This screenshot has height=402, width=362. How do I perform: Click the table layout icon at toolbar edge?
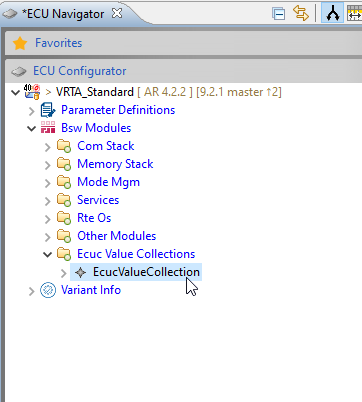pos(354,13)
